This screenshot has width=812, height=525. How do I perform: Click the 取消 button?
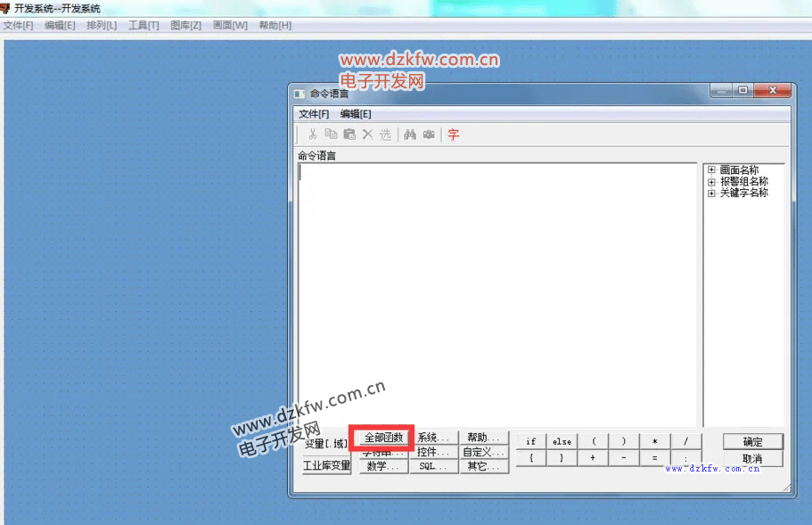pos(752,459)
